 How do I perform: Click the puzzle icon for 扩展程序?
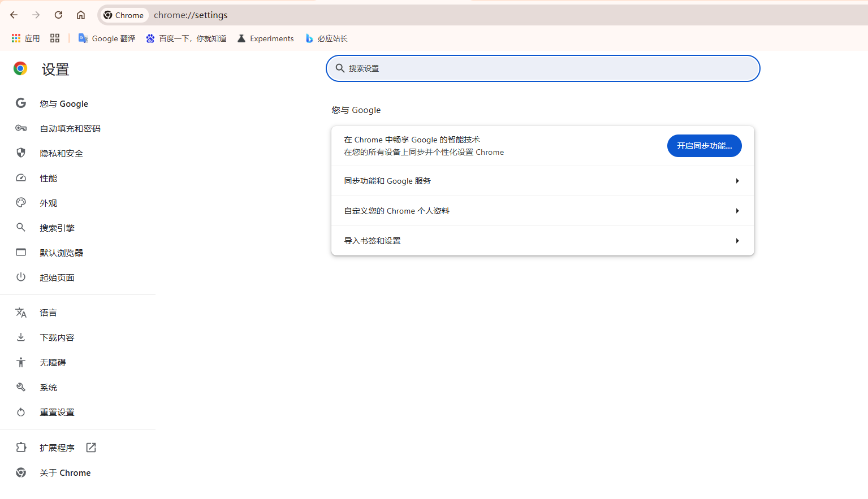click(x=21, y=447)
